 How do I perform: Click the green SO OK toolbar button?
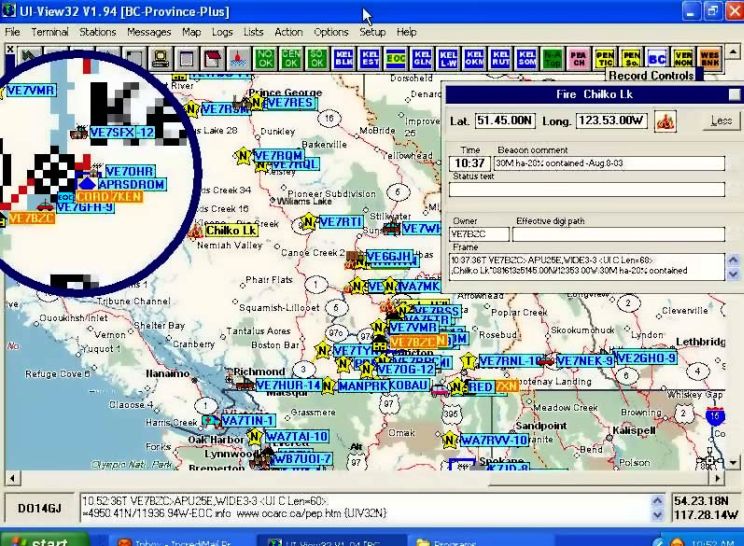tap(317, 59)
